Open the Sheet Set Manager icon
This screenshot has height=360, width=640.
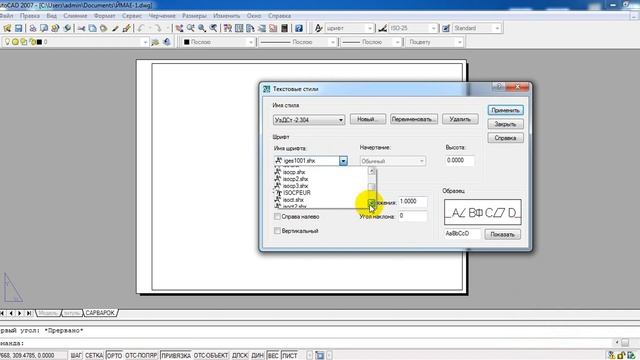click(x=262, y=28)
